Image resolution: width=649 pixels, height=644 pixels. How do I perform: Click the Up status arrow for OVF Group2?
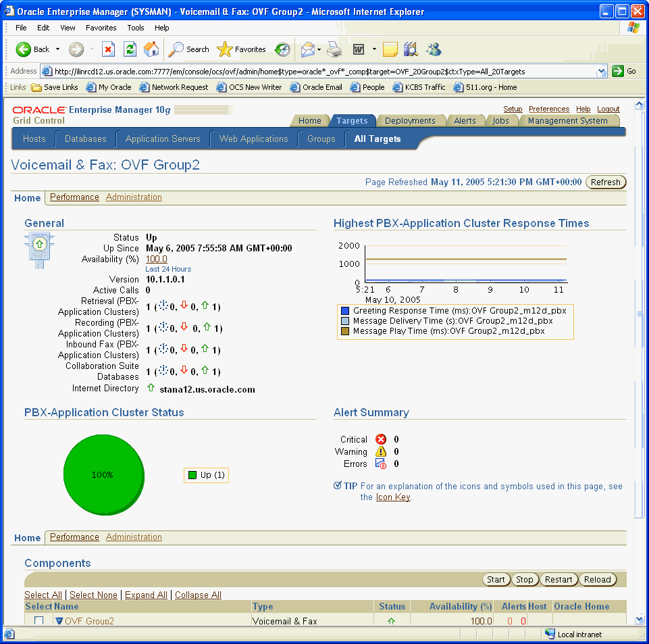pyautogui.click(x=390, y=620)
